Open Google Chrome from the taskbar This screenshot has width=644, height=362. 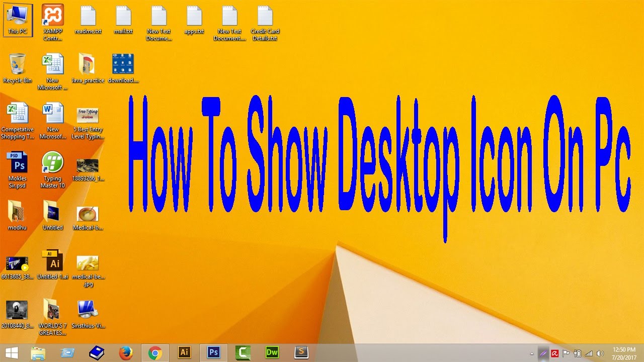(x=154, y=352)
